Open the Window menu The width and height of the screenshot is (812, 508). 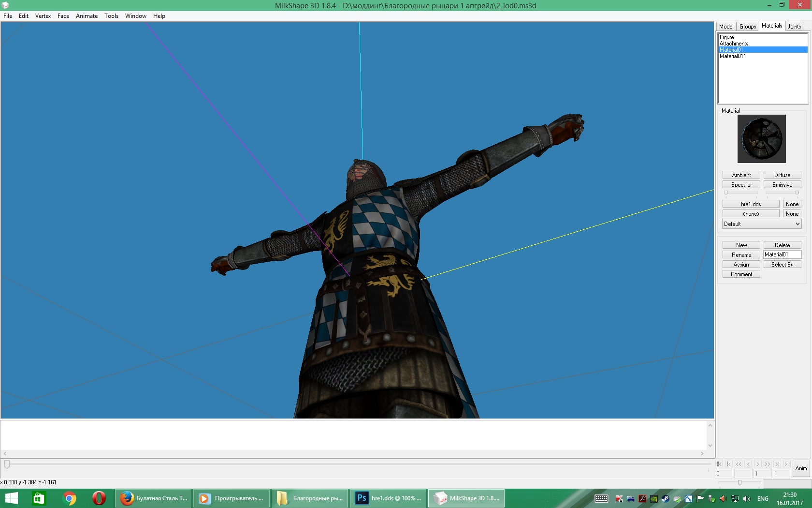[x=136, y=16]
